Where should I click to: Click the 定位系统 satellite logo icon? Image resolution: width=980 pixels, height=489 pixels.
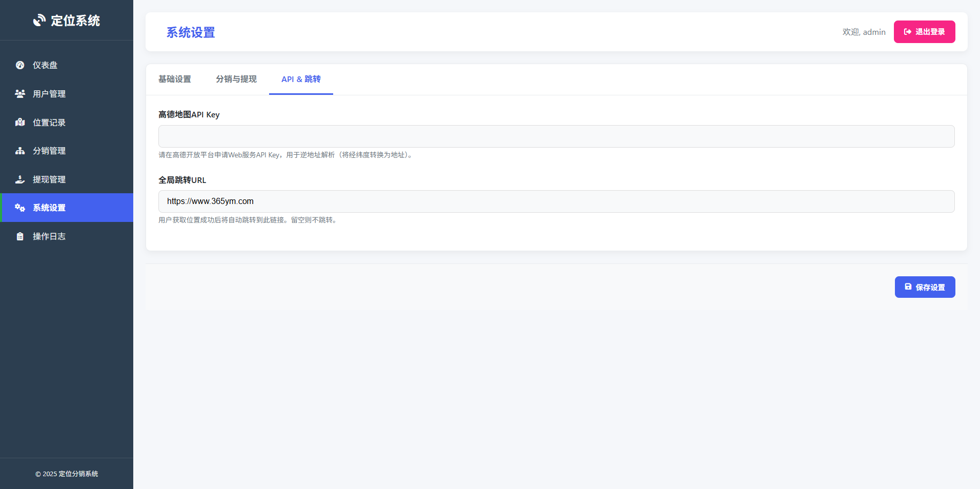pyautogui.click(x=39, y=21)
